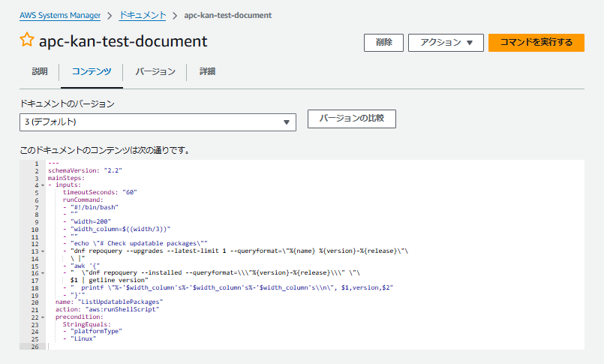The height and width of the screenshot is (364, 604).
Task: Switch to the 詳細 tab
Action: tap(207, 71)
